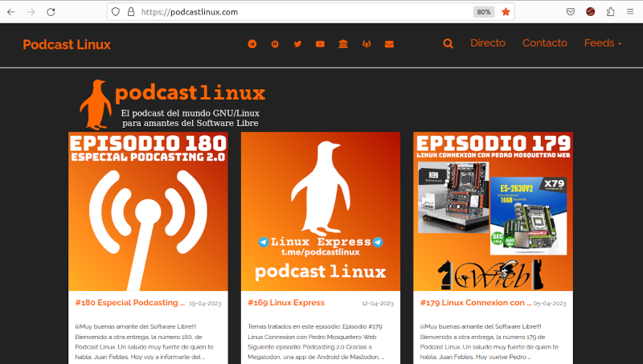Open the Directo menu item
643x364 pixels.
pyautogui.click(x=488, y=43)
